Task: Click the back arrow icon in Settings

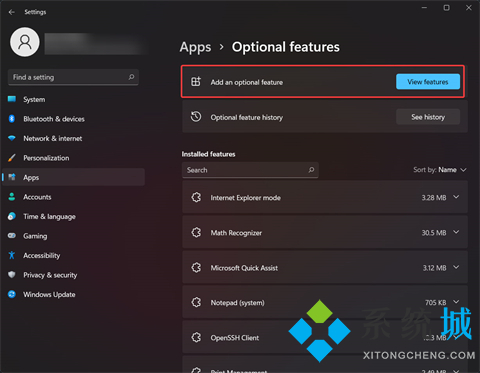Action: [x=12, y=12]
